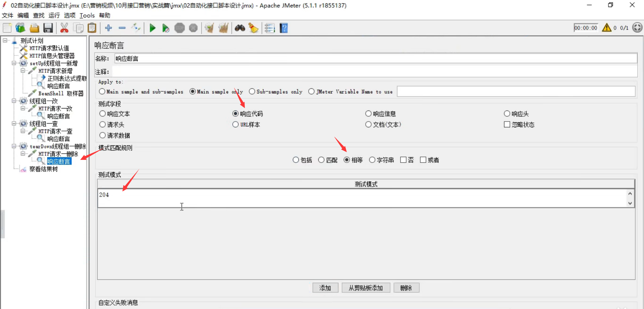
Task: Click the Open file folder icon
Action: coord(34,28)
